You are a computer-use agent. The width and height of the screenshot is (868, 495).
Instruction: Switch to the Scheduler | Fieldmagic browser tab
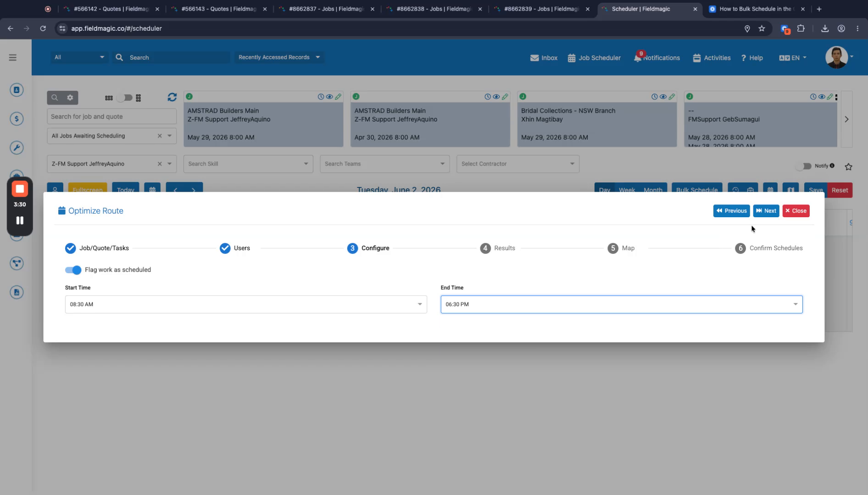pyautogui.click(x=650, y=9)
